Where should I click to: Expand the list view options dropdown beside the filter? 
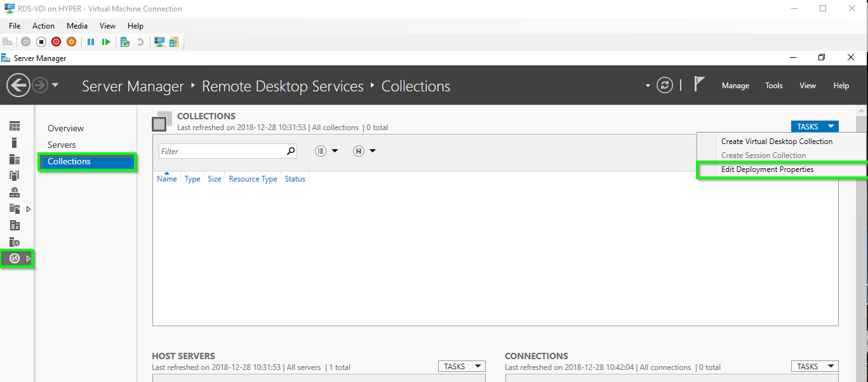[327, 151]
